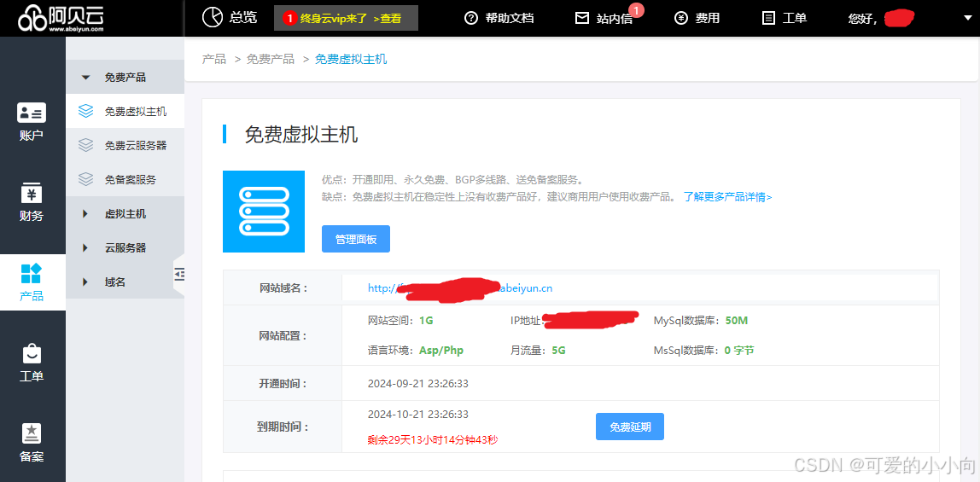Viewport: 980px width, 482px height.
Task: Click the 优点 advantages description line
Action: tap(452, 181)
